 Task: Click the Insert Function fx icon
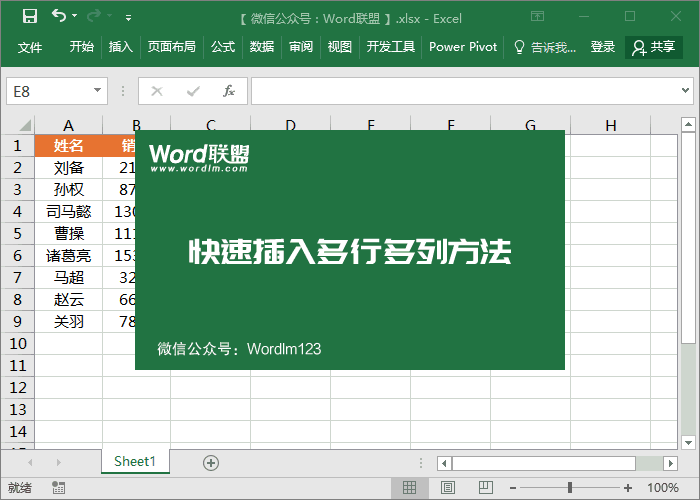pyautogui.click(x=228, y=91)
